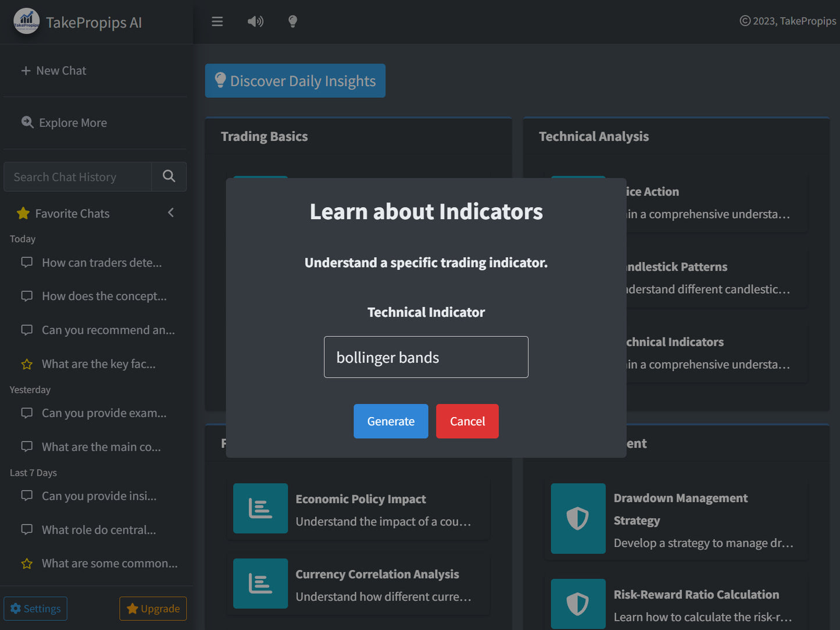Click the Technical Analysis section header
This screenshot has width=840, height=630.
594,137
